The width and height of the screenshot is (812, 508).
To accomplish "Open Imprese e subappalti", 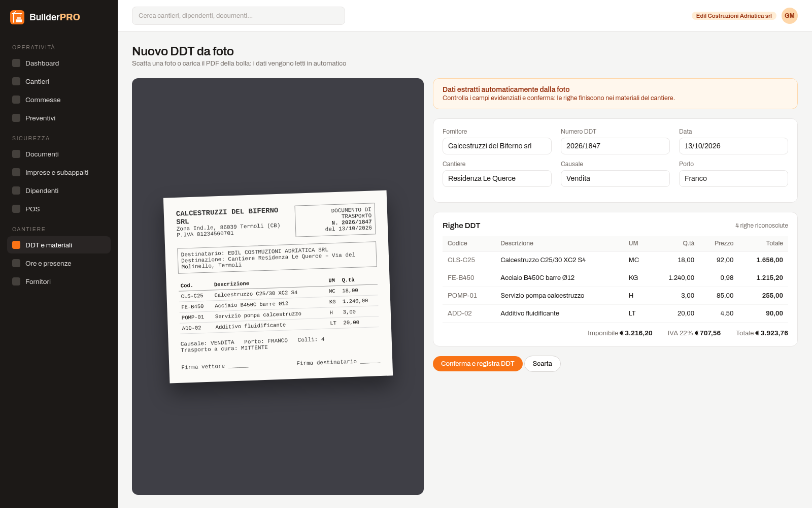I will (59, 172).
